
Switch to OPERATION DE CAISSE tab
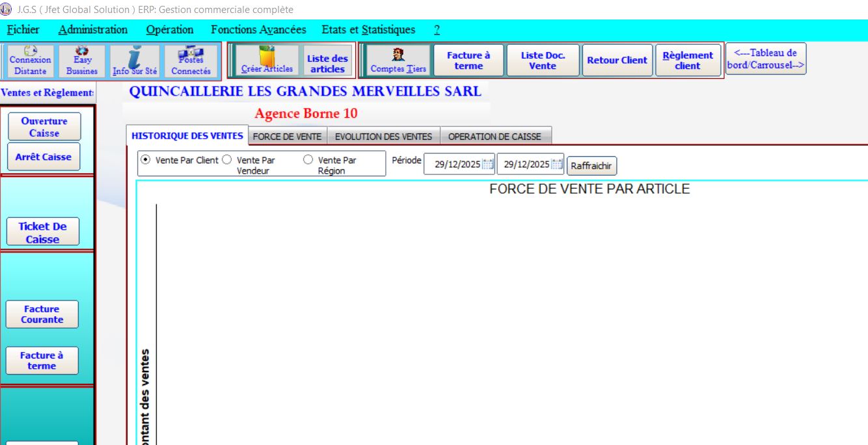pos(495,137)
